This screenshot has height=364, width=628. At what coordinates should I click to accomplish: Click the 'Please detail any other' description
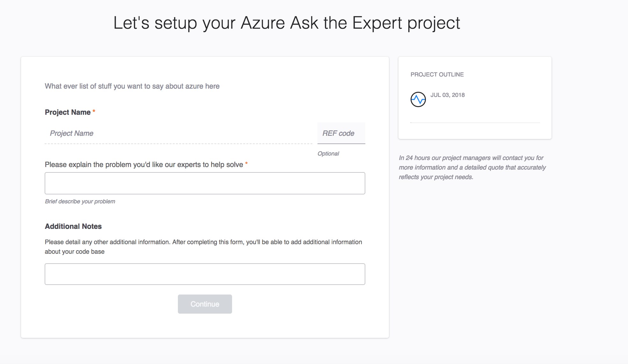click(203, 247)
